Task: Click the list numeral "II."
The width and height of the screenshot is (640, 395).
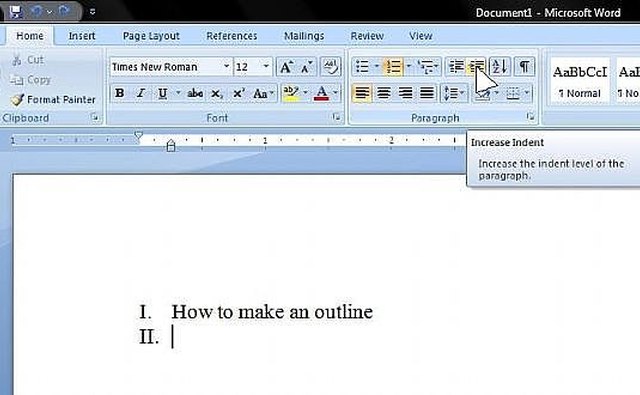Action: pyautogui.click(x=149, y=337)
